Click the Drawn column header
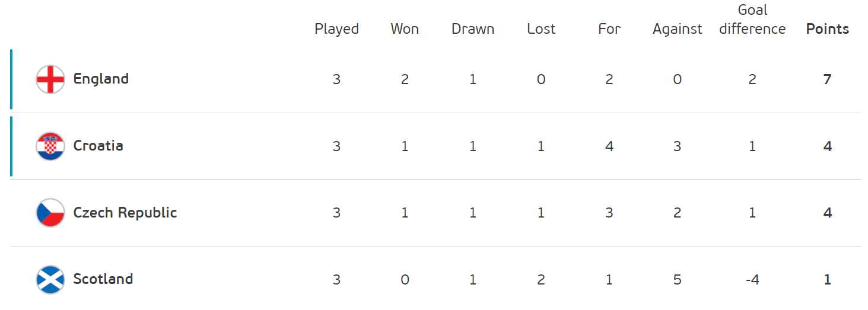Viewport: 868px width, 310px height. (473, 29)
